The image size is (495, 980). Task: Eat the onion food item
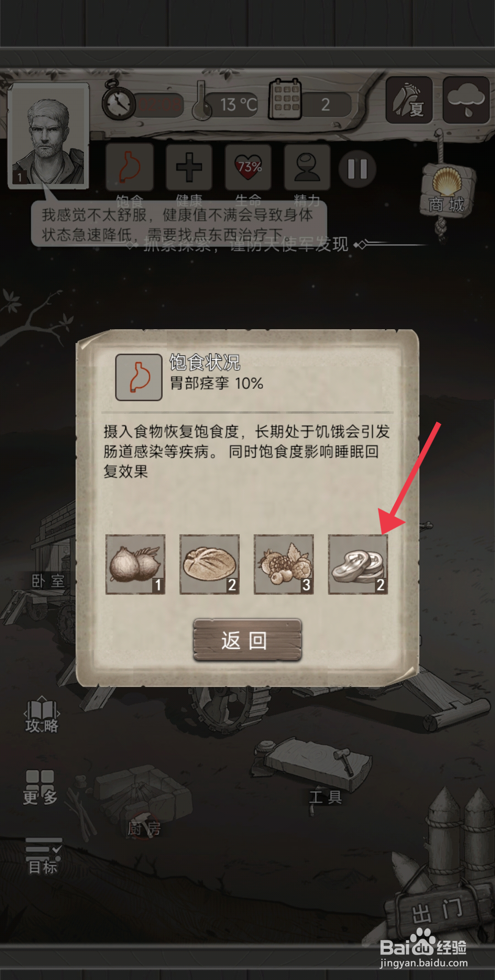click(135, 565)
